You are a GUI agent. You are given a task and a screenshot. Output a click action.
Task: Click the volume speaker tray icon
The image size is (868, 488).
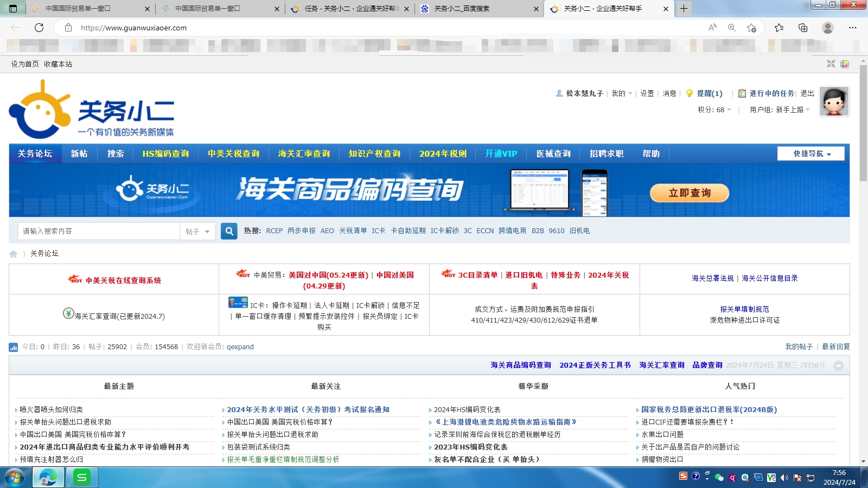click(x=784, y=478)
